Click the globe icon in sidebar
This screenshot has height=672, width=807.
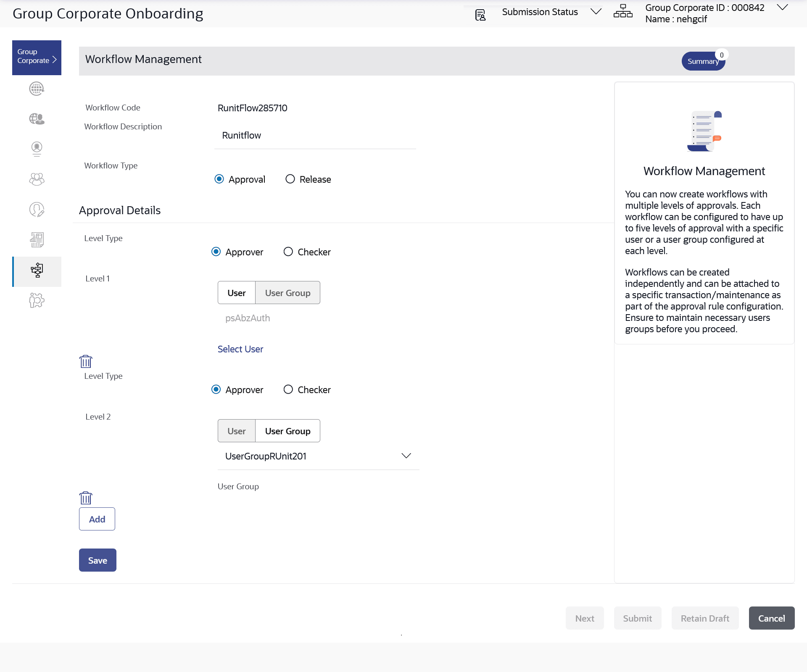click(x=37, y=89)
